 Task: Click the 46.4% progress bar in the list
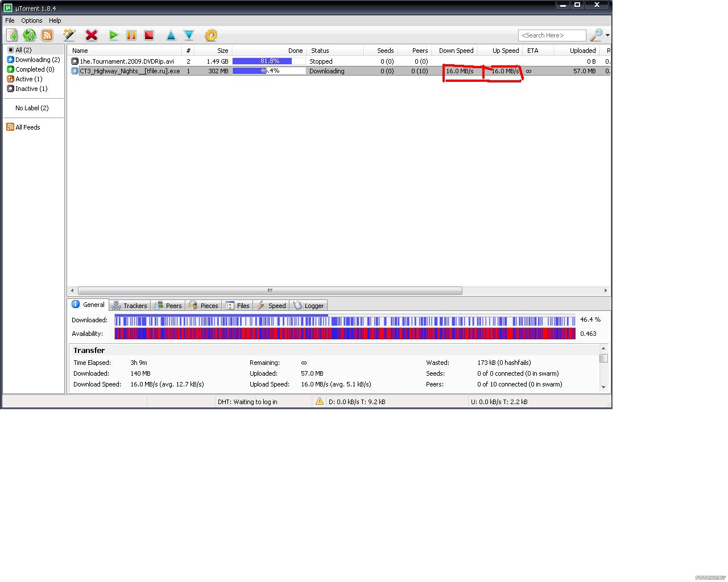point(269,71)
